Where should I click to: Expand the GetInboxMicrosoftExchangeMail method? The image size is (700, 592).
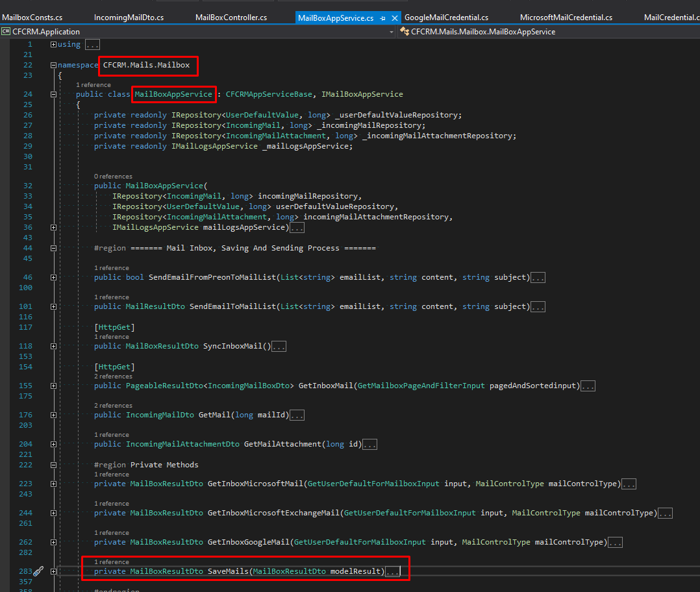pyautogui.click(x=53, y=513)
